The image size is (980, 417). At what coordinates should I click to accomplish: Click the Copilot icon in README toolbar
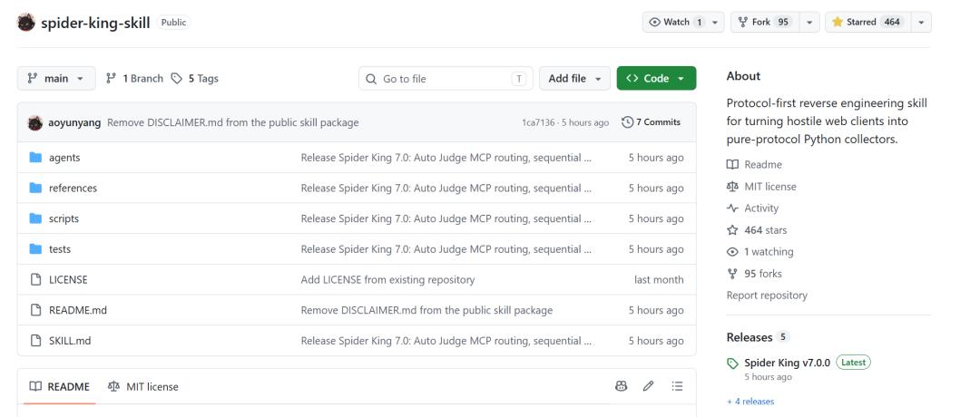click(x=621, y=386)
